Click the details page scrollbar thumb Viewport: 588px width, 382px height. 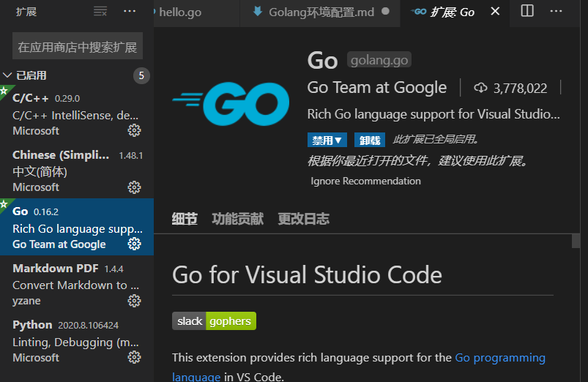point(576,241)
